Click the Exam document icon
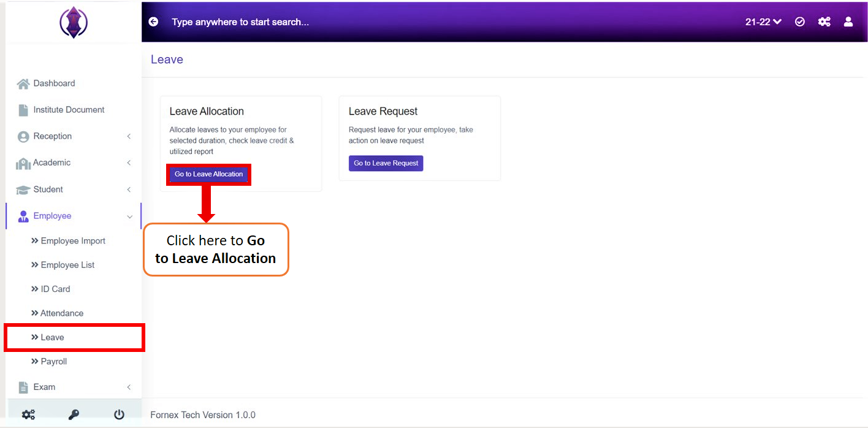The width and height of the screenshot is (868, 428). point(23,388)
